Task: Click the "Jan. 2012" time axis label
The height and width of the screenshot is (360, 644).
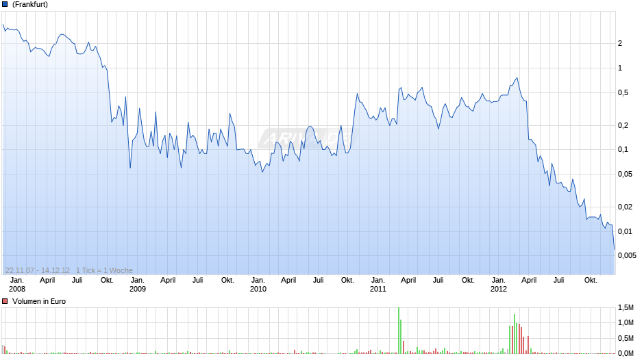Action: click(499, 285)
